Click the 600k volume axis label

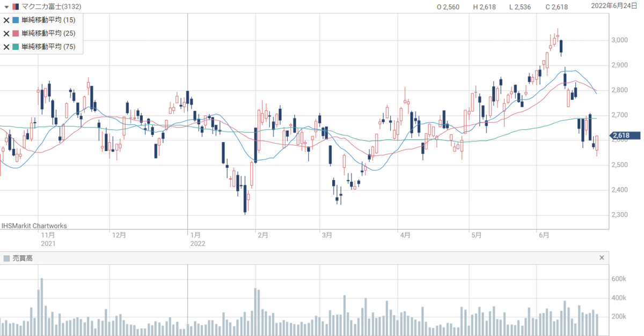(x=618, y=279)
